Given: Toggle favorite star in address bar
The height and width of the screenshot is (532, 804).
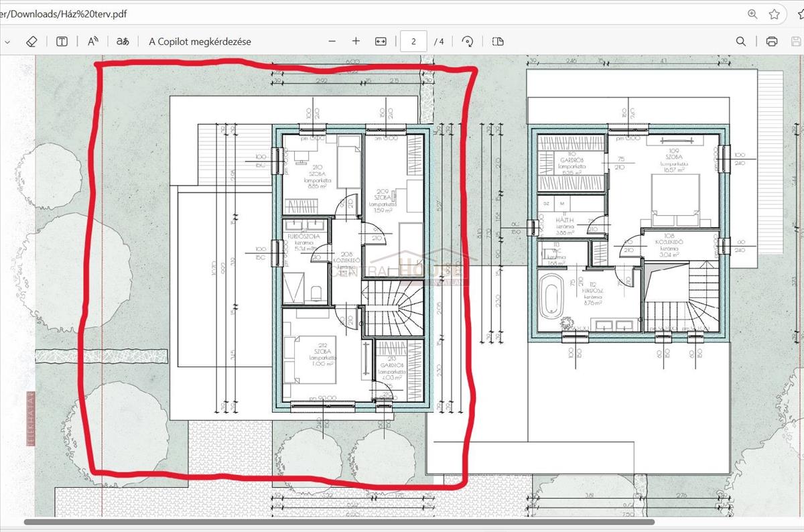Looking at the screenshot, I should pos(775,14).
